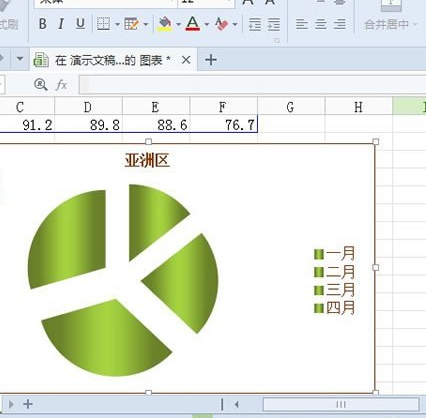
Task: Select legend entry 一月
Action: pos(334,253)
